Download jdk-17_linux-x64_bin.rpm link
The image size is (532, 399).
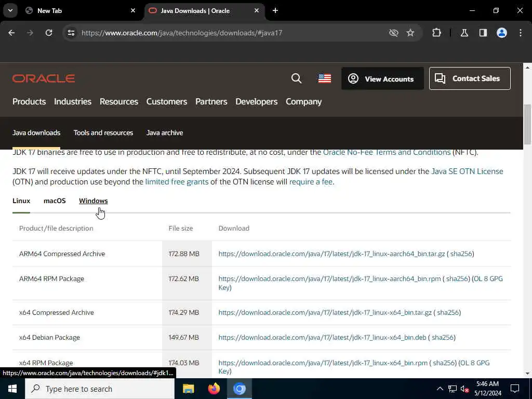pos(323,363)
